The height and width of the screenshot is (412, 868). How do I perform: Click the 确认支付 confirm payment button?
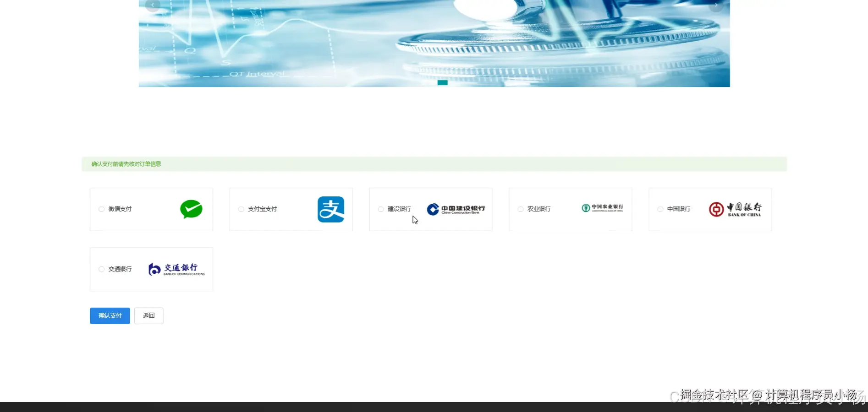(110, 315)
